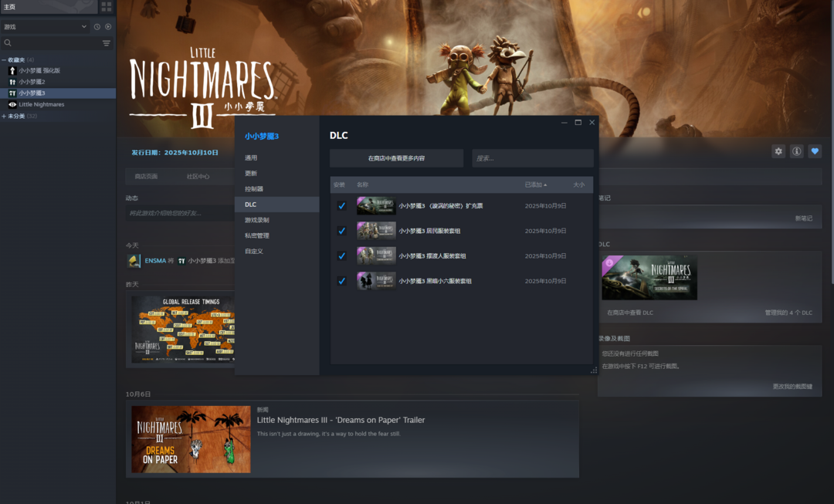Click the ready-to-play filter icon
The height and width of the screenshot is (504, 834).
(108, 26)
